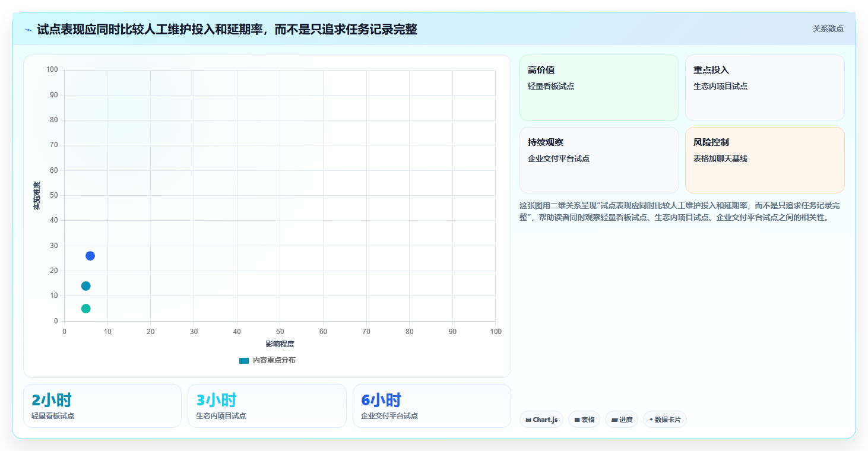The image size is (868, 451).
Task: Click the lightning icon beside the title
Action: [28, 30]
